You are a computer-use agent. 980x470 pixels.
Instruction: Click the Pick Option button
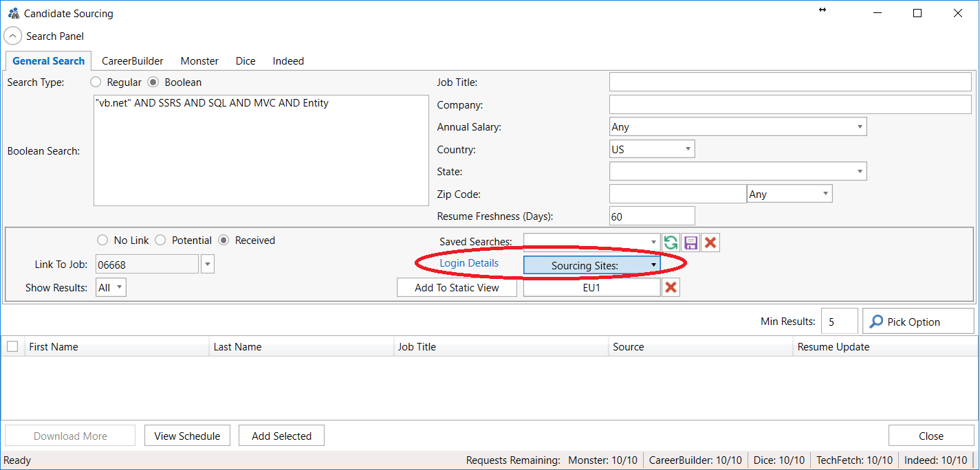tap(918, 322)
